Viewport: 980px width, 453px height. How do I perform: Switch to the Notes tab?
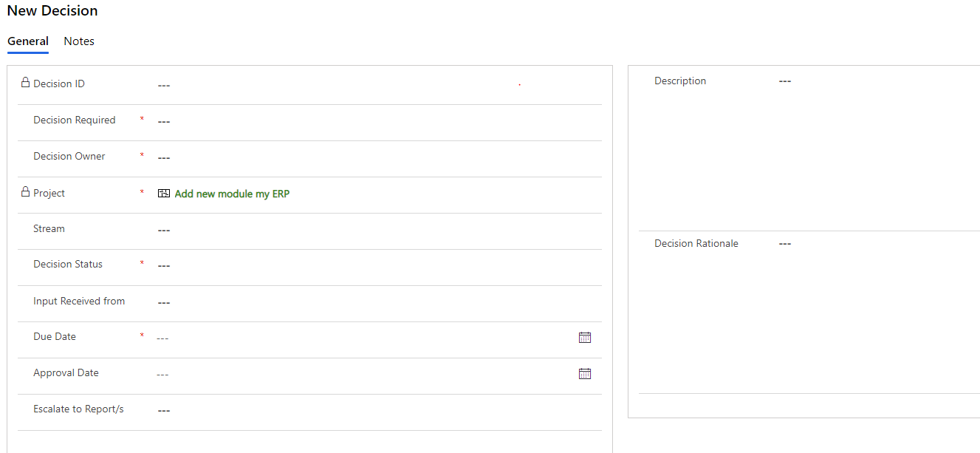78,41
